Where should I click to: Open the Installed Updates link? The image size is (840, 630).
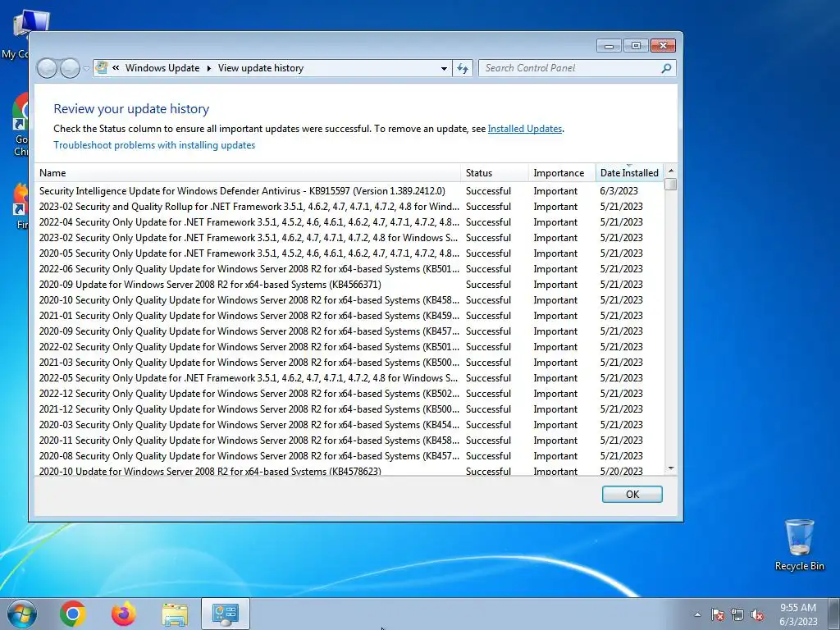click(524, 129)
